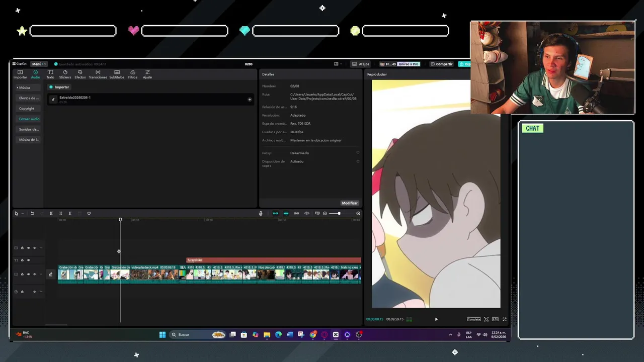Open the selection tool dropdown arrow
The height and width of the screenshot is (362, 644).
tap(22, 214)
